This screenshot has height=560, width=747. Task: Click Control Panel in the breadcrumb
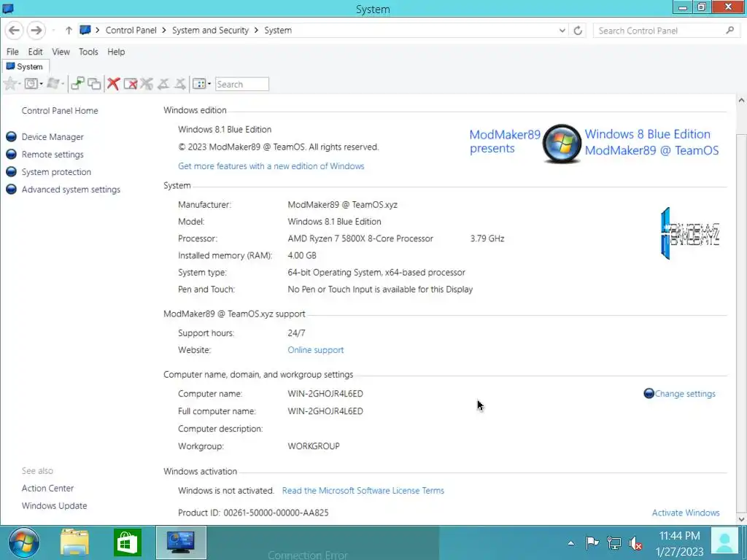(x=131, y=31)
